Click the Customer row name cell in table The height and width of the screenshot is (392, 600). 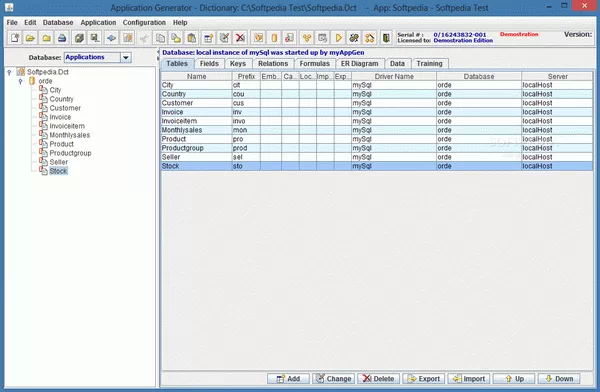196,103
